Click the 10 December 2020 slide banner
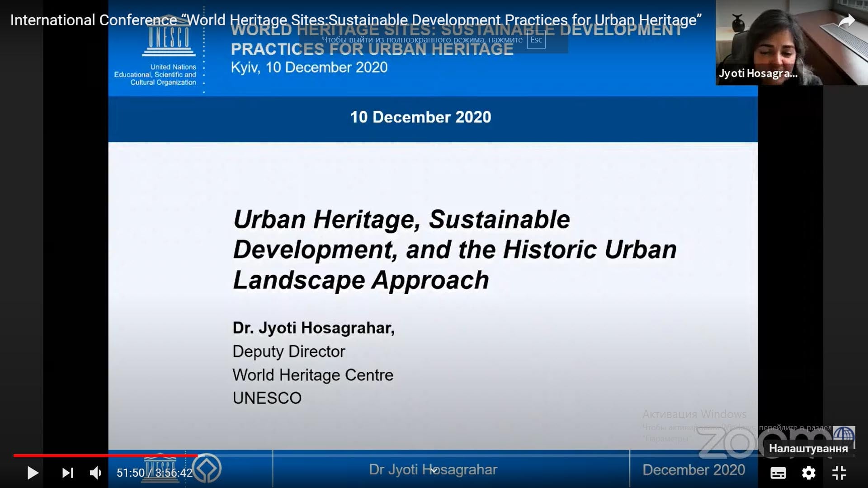 (420, 117)
